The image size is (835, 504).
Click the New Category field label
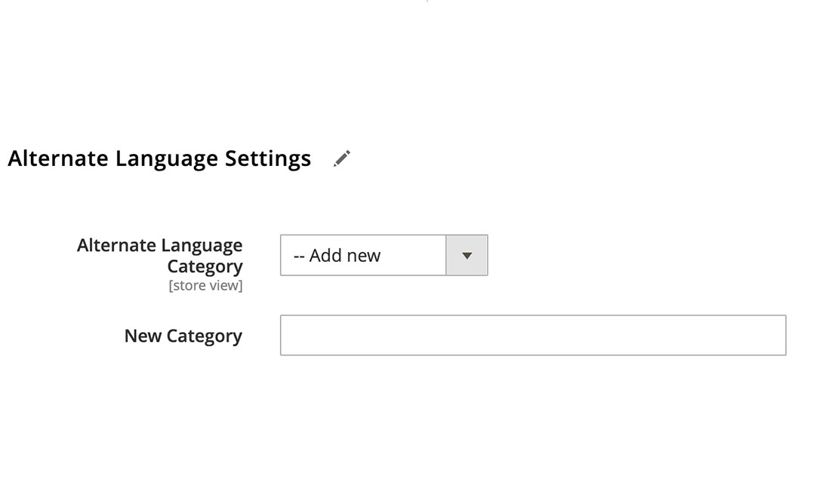click(x=183, y=336)
